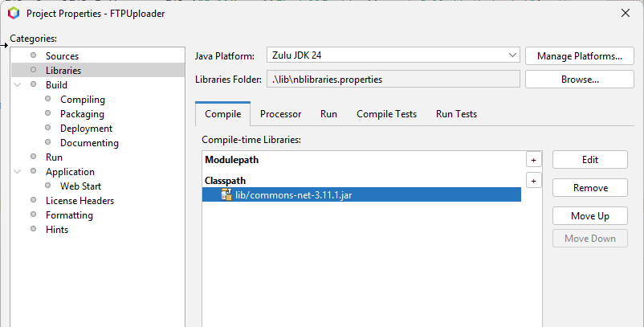Close the Project Properties dialog
644x327 pixels.
[x=626, y=13]
